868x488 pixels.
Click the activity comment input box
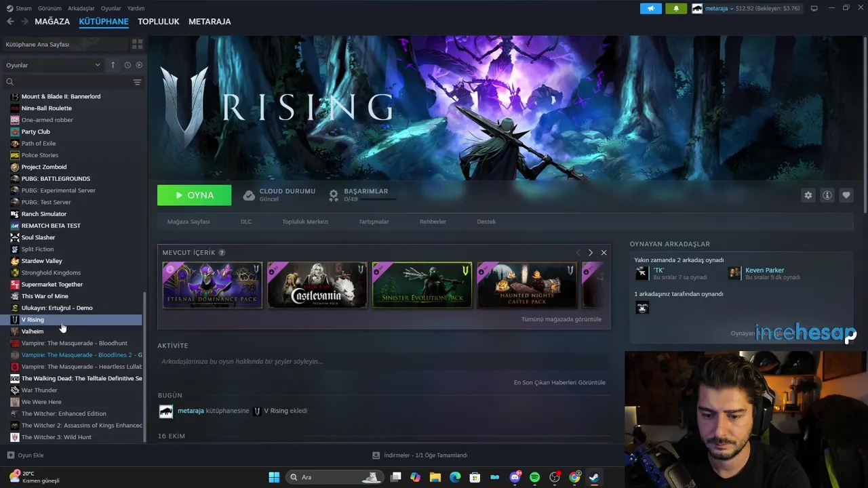pos(384,361)
